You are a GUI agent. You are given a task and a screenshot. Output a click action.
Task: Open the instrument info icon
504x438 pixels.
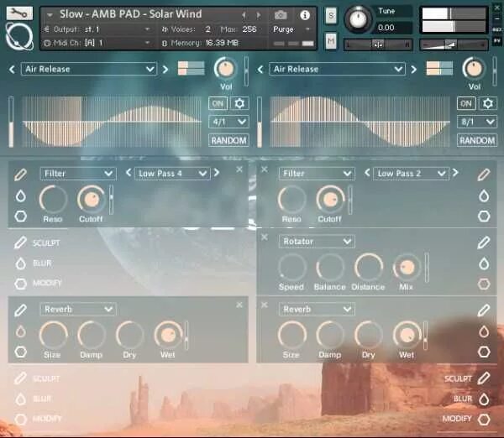coord(304,15)
